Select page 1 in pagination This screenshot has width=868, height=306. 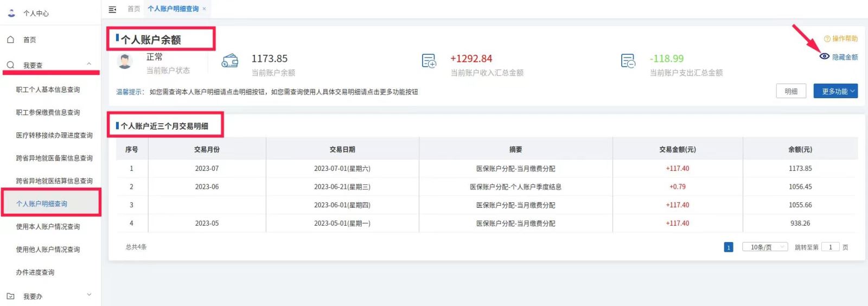[x=728, y=247]
